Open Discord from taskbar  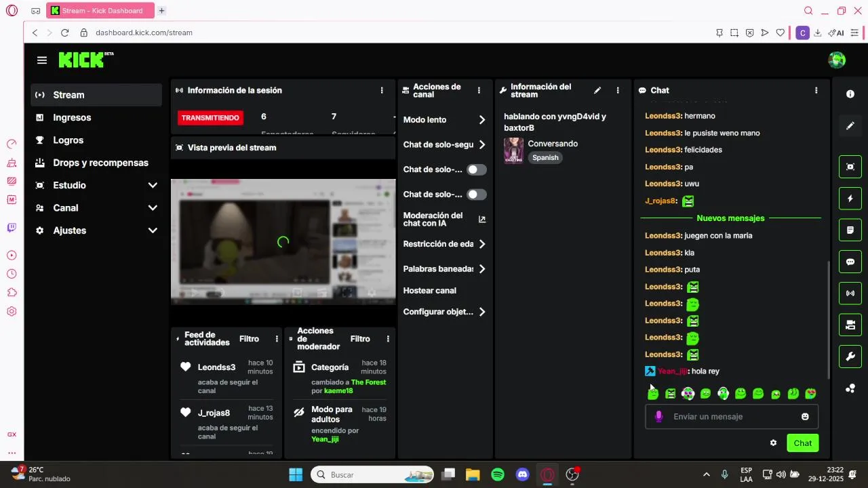pos(523,474)
